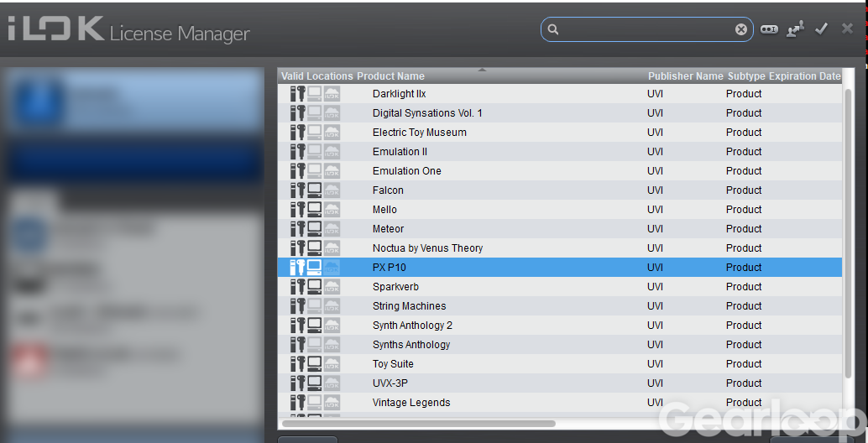Viewport: 868px width, 443px height.
Task: Click the sort arrow above Product Name column
Action: pos(482,70)
